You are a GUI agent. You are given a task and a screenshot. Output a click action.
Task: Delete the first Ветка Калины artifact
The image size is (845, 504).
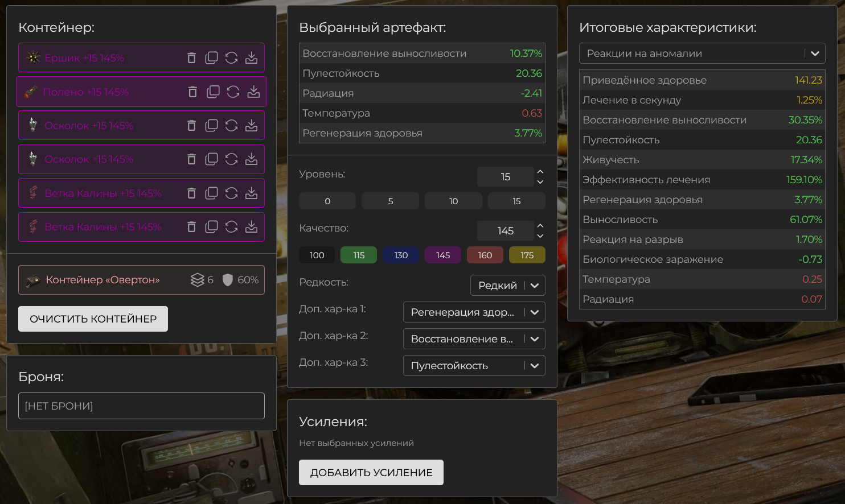point(191,193)
